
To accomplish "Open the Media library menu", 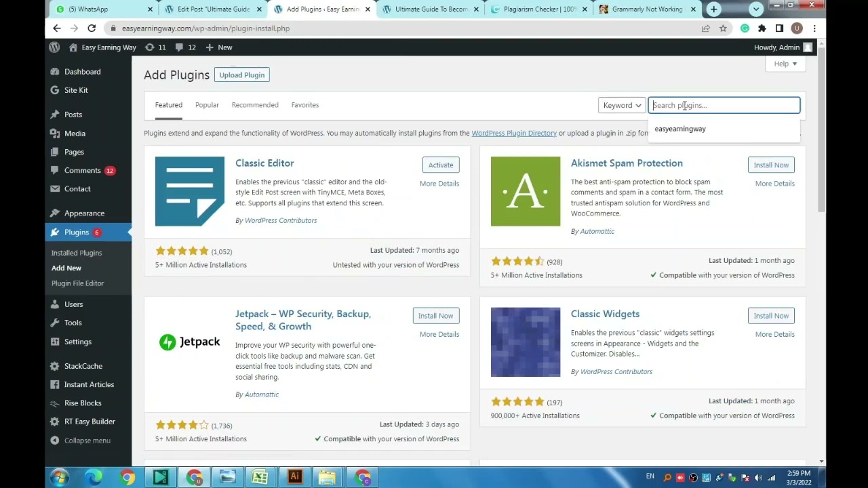I will [x=75, y=134].
